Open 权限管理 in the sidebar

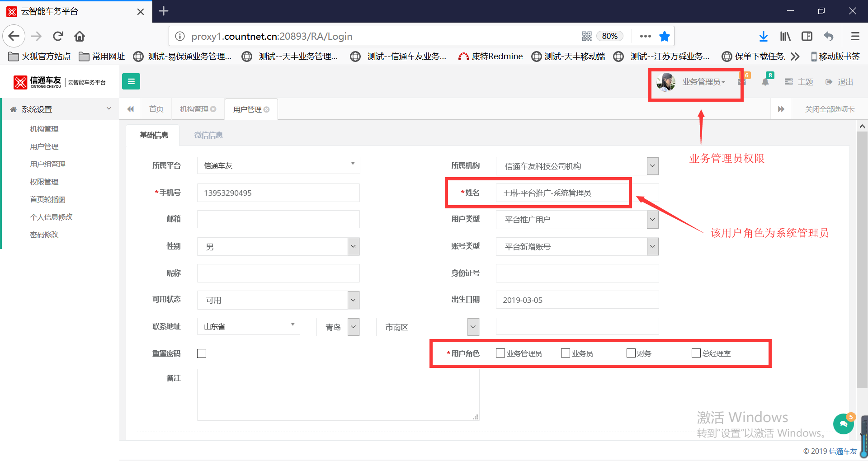(44, 182)
